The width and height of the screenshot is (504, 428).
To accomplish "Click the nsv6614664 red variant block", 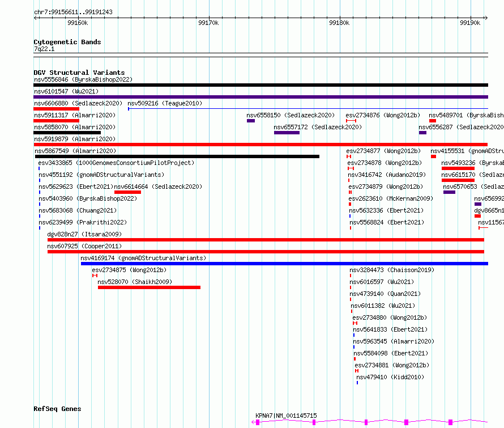I will [x=127, y=192].
